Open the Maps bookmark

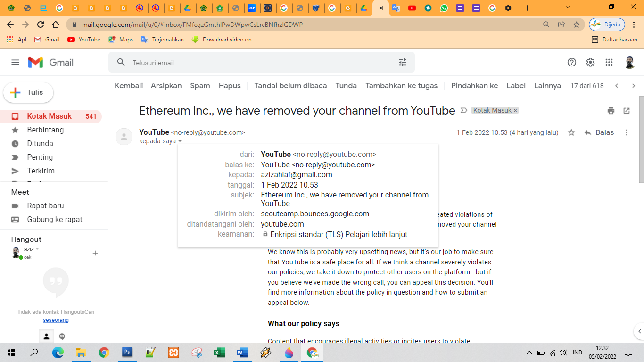point(121,40)
